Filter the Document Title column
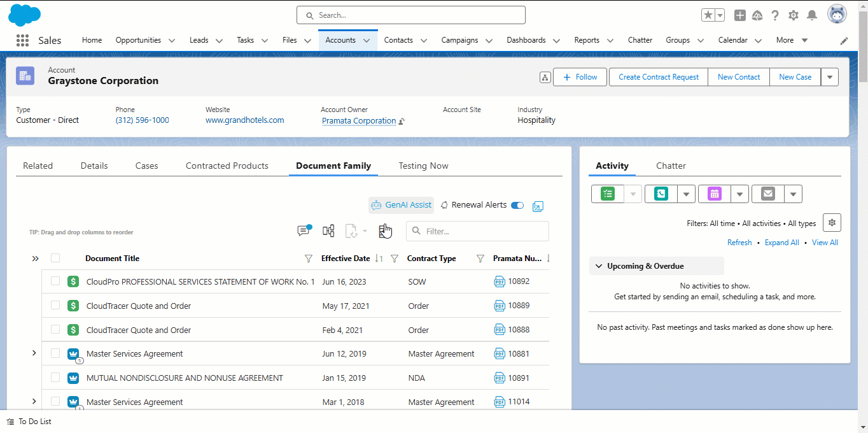This screenshot has width=868, height=433. coord(309,259)
